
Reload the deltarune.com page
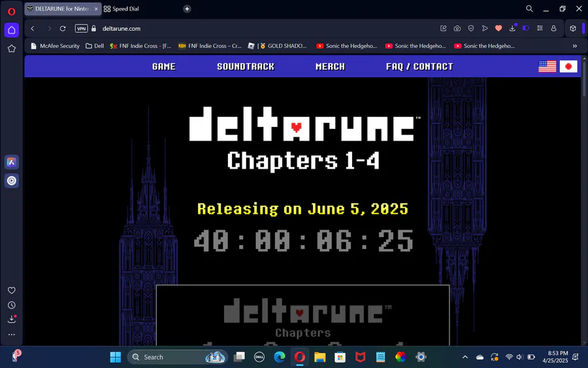[x=63, y=29]
